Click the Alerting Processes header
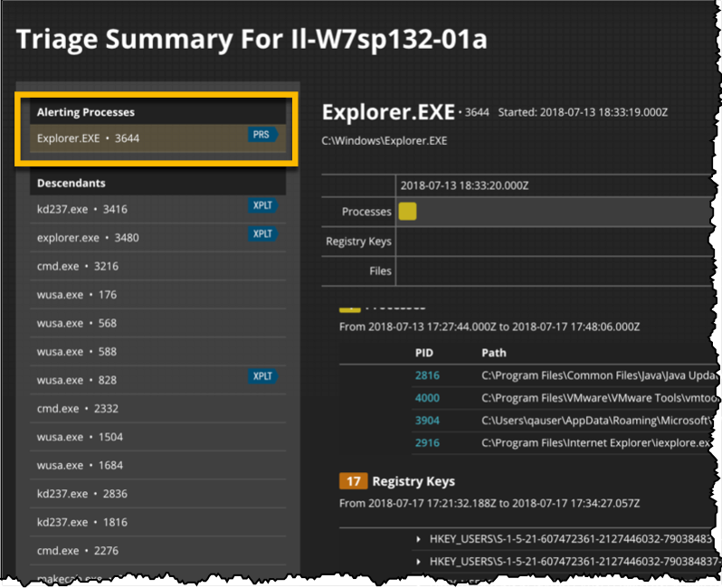Image resolution: width=722 pixels, height=588 pixels. [157, 112]
